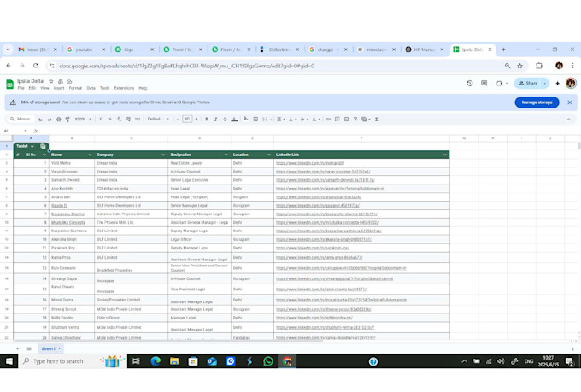Open LinkedIn link for Akansha Singh row
581x392 pixels.
click(x=324, y=240)
